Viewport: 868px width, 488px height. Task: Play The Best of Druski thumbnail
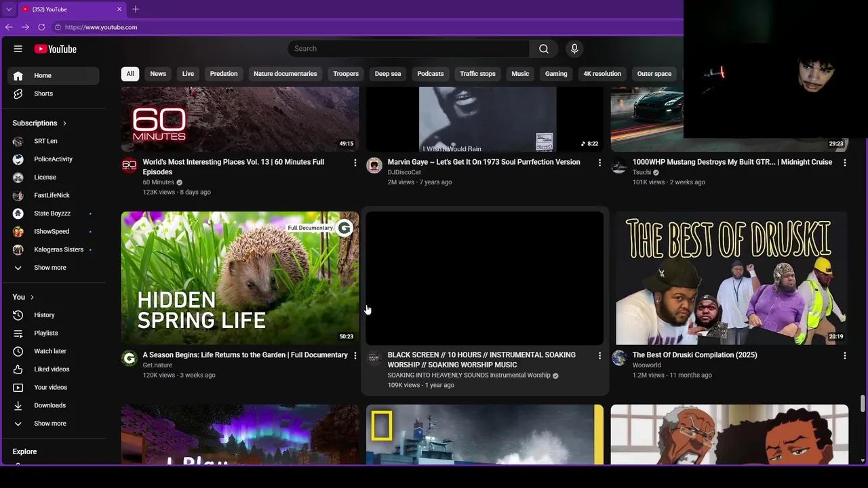pos(730,278)
